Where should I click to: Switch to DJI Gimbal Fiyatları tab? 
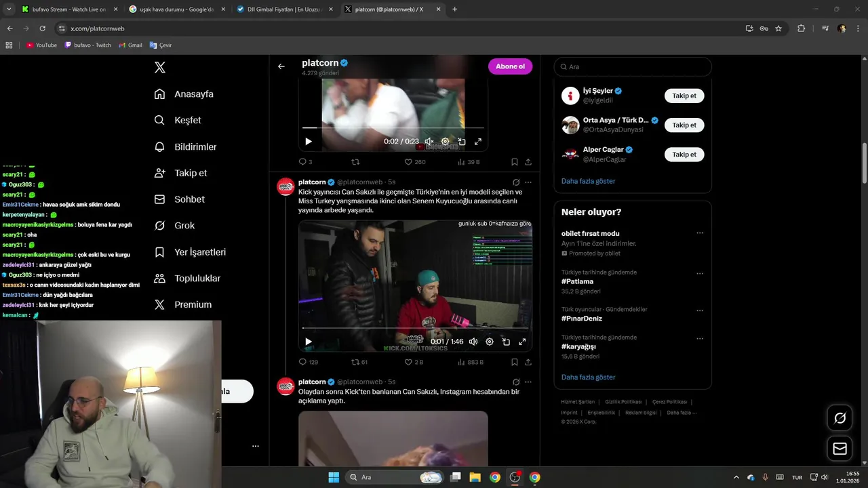click(x=284, y=9)
